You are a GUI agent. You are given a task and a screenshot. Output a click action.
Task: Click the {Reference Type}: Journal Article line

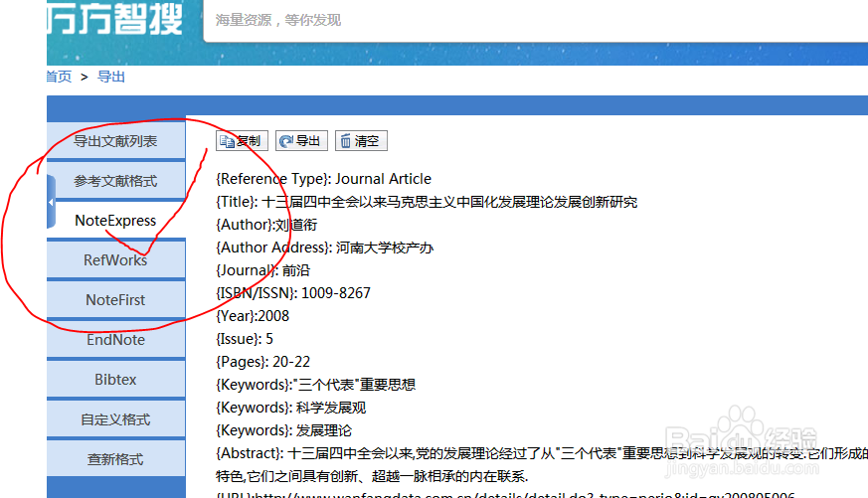pyautogui.click(x=324, y=179)
